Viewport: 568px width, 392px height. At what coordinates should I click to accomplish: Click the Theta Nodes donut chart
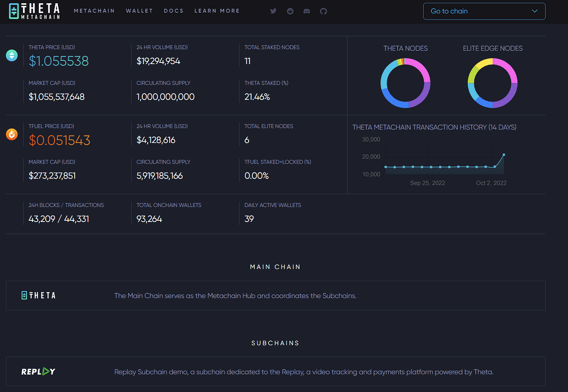405,83
